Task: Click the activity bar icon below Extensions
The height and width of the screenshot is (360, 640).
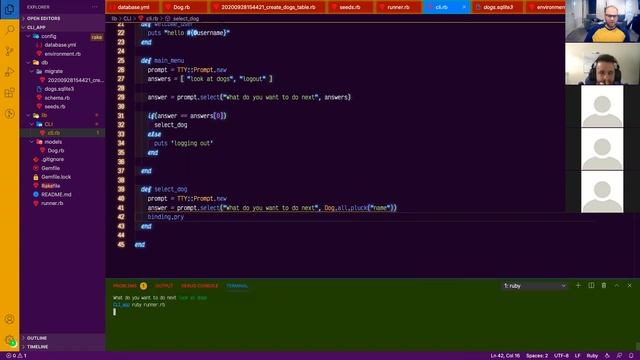Action: pos(9,113)
